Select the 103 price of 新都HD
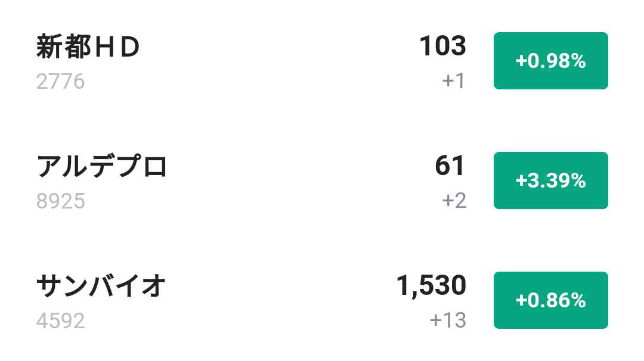644x361 pixels. pos(442,46)
